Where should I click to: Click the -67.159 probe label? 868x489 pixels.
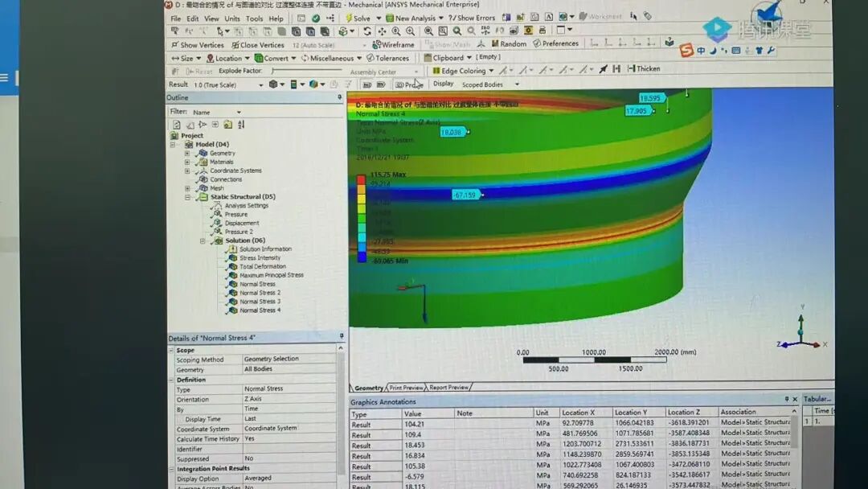pyautogui.click(x=465, y=195)
